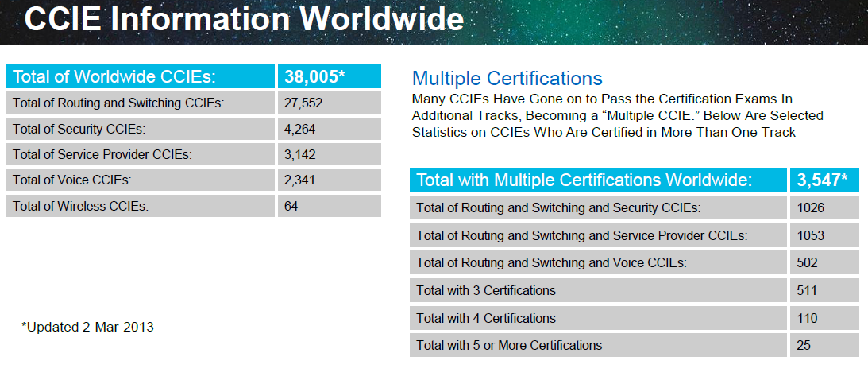Click the '*Updated 2-Mar-2013' footnote
The image size is (868, 380).
(87, 327)
